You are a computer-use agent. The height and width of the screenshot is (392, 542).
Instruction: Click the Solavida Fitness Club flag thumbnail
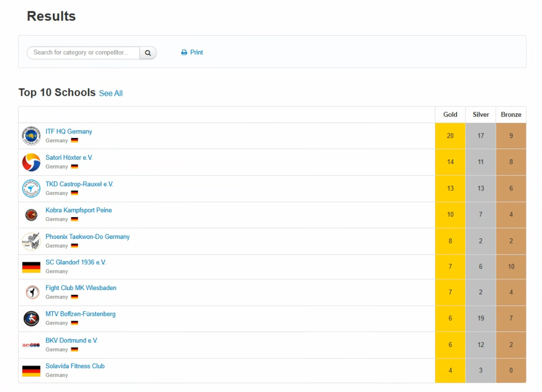[31, 371]
